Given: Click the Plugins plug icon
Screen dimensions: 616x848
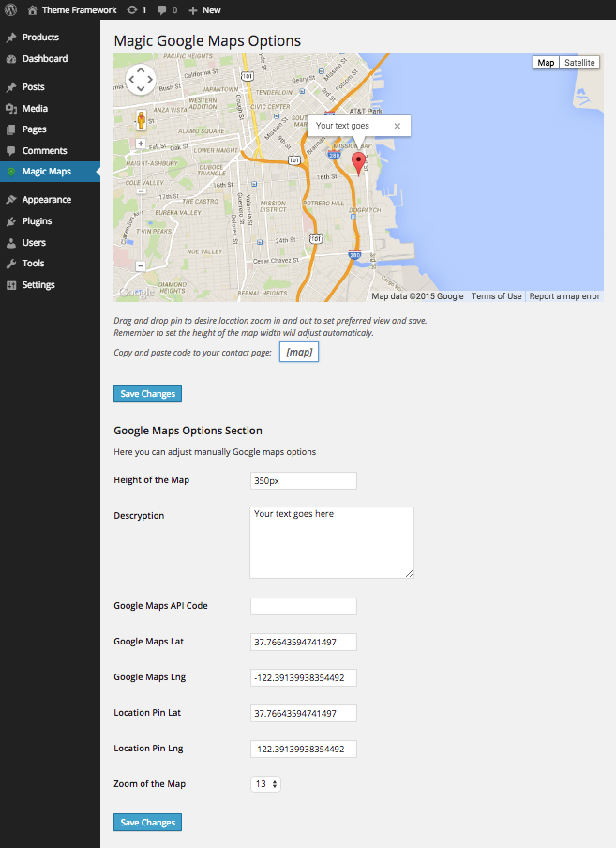Looking at the screenshot, I should click(x=11, y=221).
